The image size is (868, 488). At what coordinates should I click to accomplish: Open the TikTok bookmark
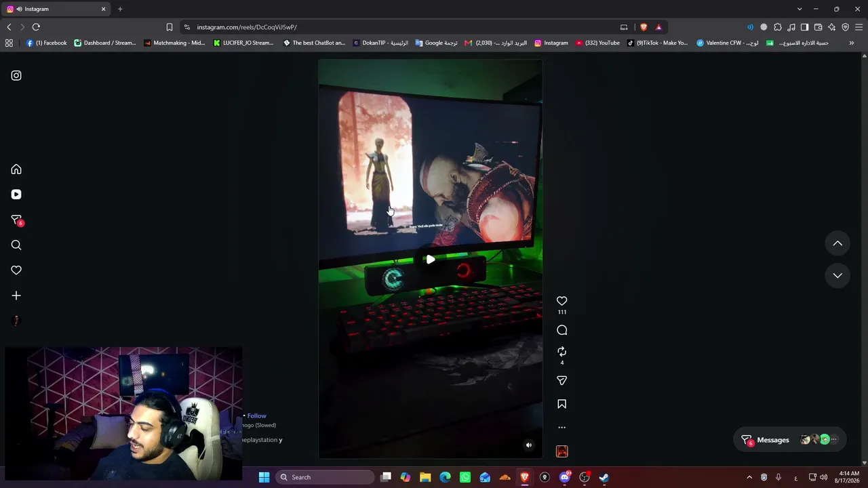click(657, 43)
